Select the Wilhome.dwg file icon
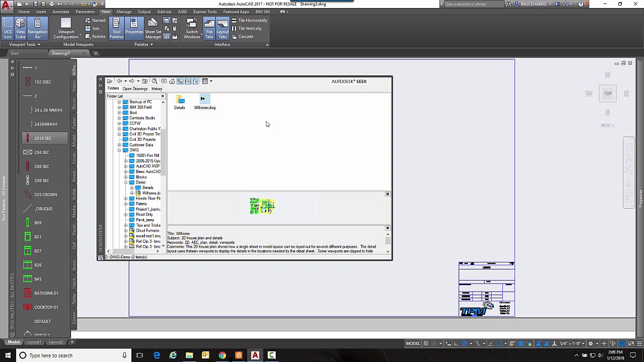The height and width of the screenshot is (362, 644). 205,102
